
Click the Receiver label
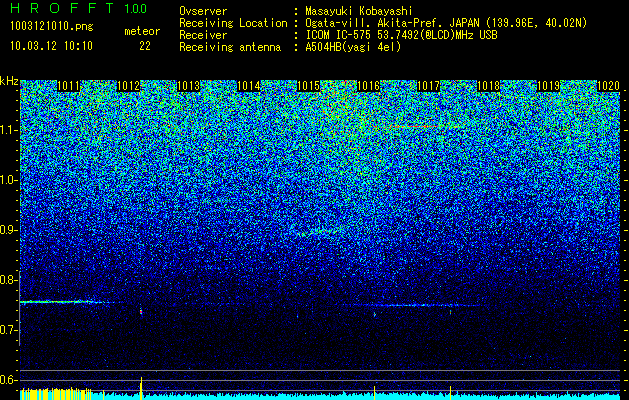click(x=203, y=35)
